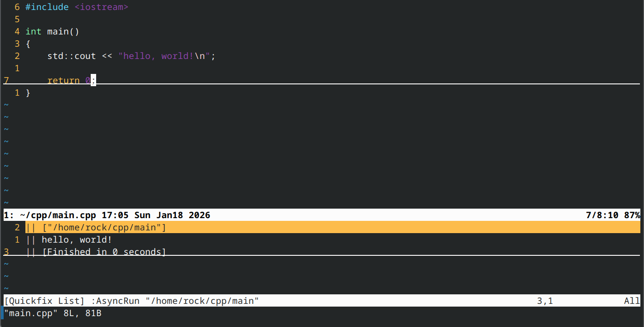
Task: Place cursor on the int keyword
Action: [34, 32]
